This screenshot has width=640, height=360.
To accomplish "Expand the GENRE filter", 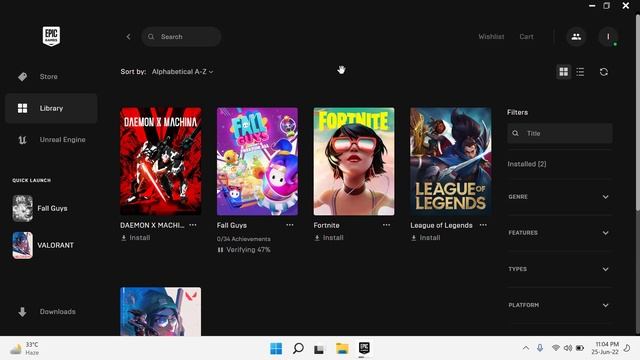I will tap(560, 197).
